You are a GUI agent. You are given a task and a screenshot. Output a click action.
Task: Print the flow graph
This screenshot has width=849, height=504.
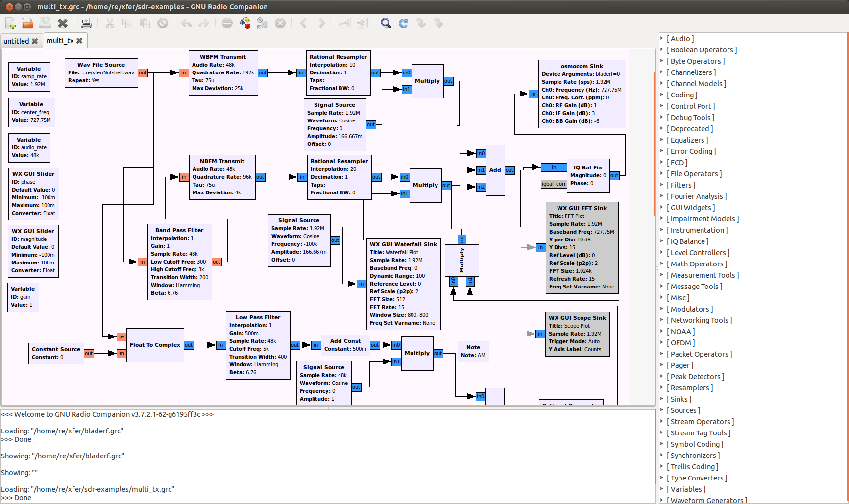point(86,23)
